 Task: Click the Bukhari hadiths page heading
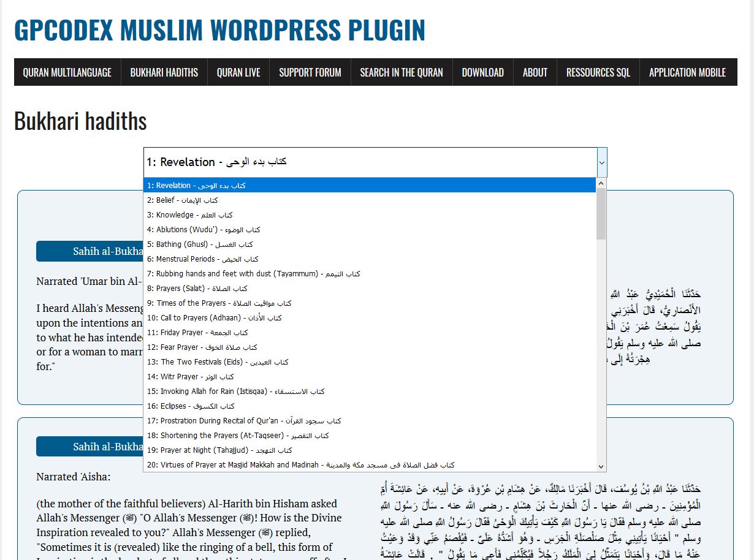(80, 121)
